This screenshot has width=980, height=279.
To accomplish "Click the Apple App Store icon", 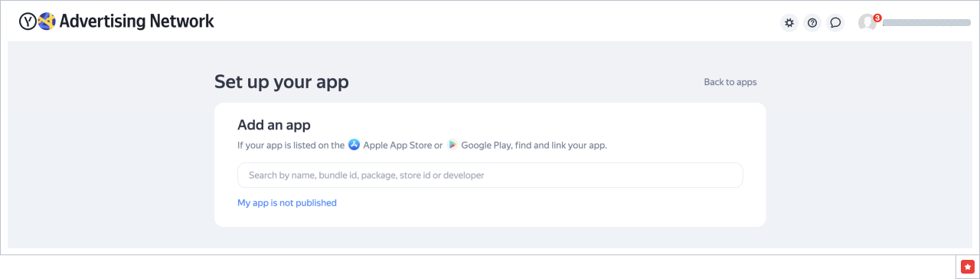I will pos(354,144).
